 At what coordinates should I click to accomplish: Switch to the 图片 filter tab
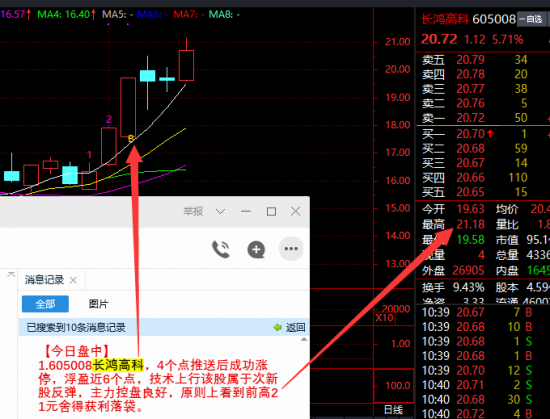tap(99, 304)
